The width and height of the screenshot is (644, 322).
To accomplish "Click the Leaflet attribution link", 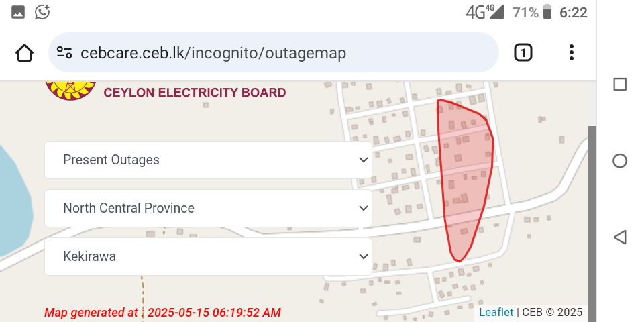I will click(x=496, y=312).
